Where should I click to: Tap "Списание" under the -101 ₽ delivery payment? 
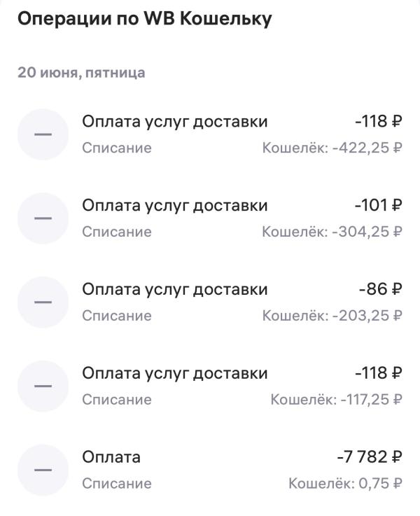[117, 232]
